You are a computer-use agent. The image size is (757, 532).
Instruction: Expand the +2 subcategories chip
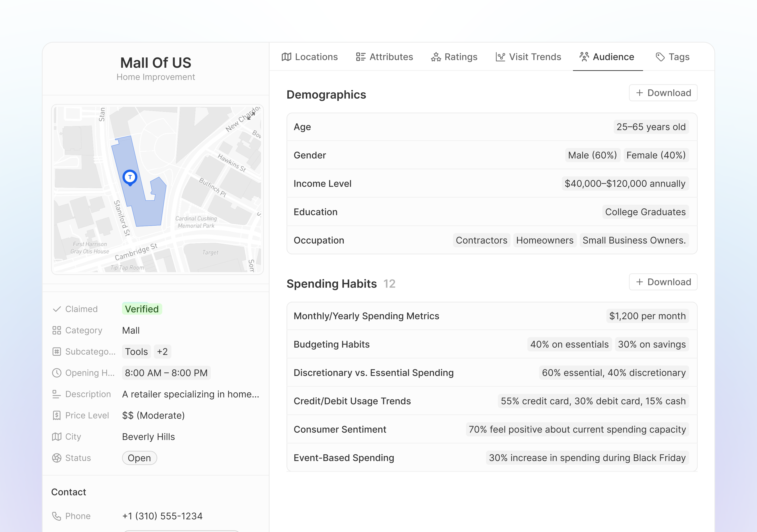(162, 352)
